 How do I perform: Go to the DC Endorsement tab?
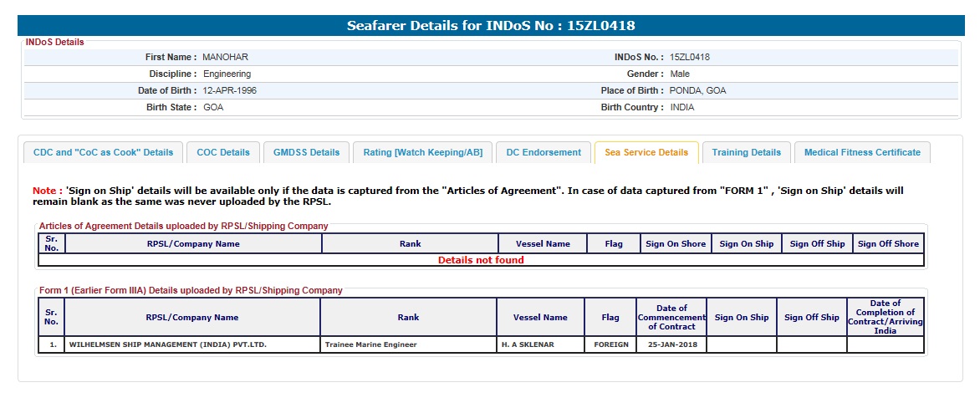544,152
